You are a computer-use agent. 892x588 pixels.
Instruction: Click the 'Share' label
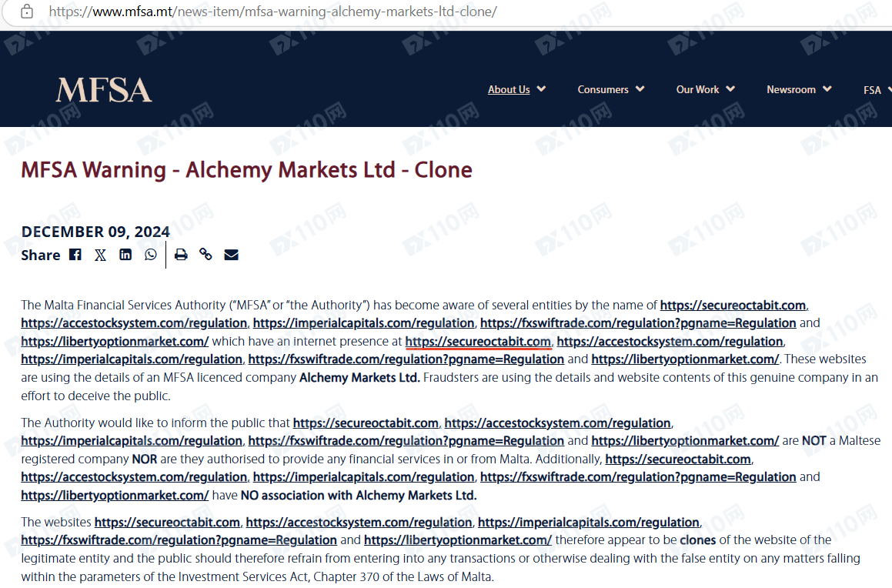40,255
